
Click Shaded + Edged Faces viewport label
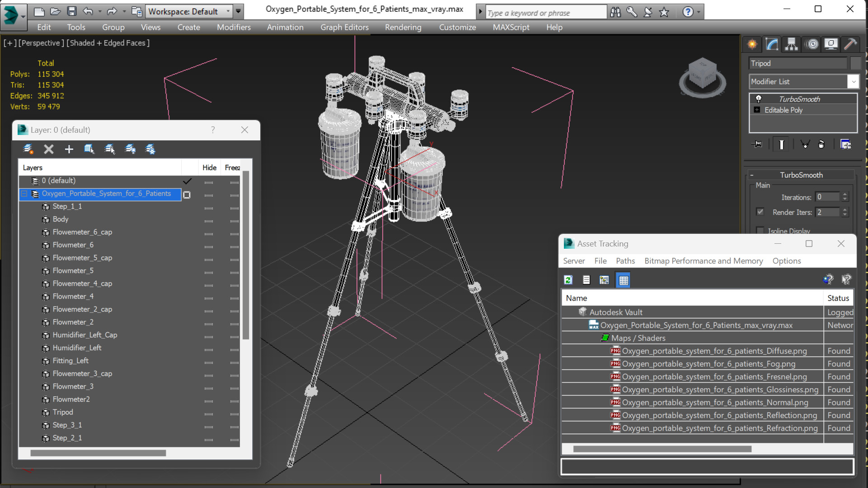coord(108,43)
